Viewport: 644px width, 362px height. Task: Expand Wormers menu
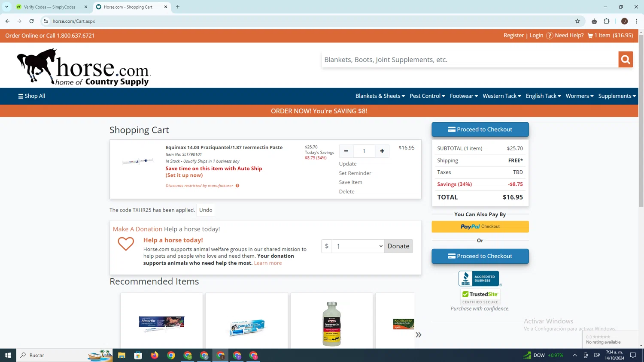tap(580, 96)
